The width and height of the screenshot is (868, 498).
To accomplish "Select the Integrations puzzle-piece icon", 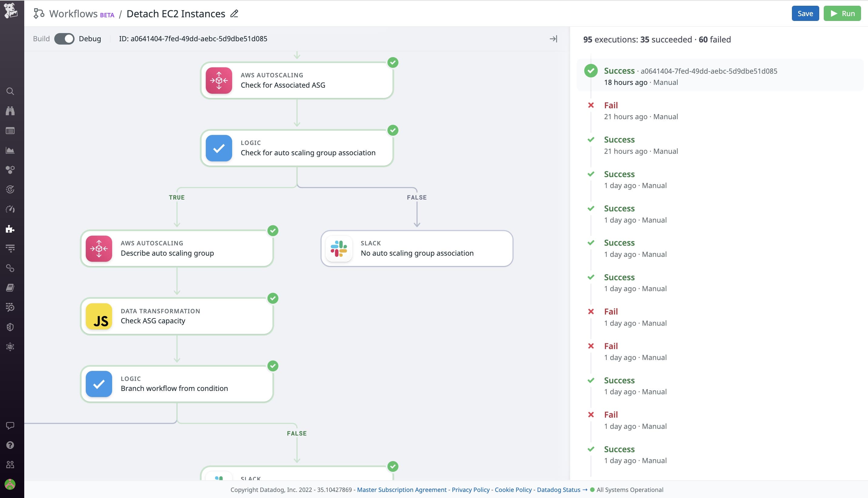I will click(10, 229).
